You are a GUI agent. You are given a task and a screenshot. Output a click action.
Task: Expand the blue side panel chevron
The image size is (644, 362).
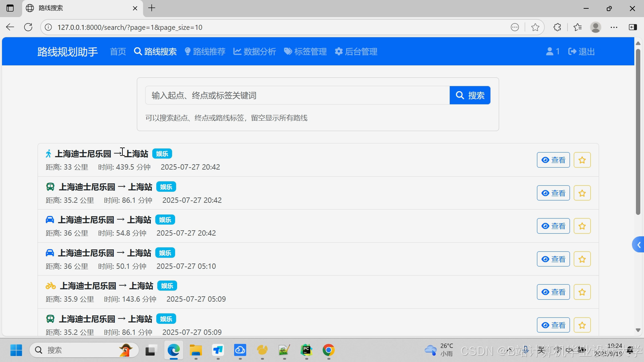[x=638, y=245]
